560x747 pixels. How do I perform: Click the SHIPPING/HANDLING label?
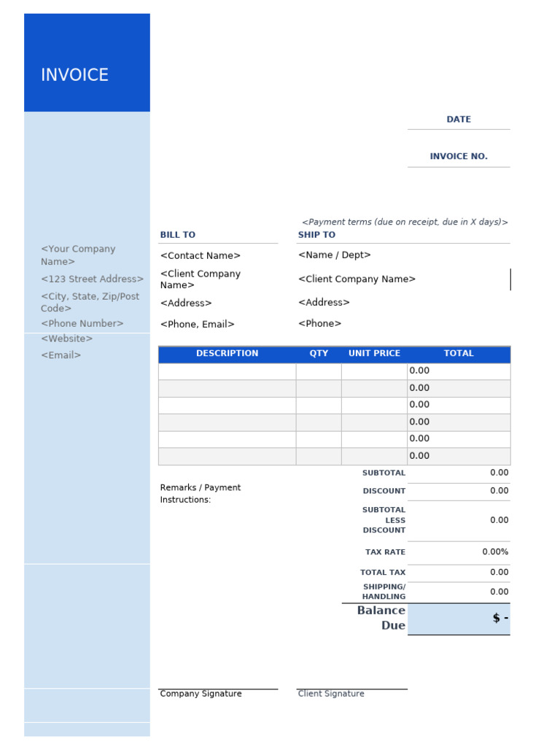(384, 592)
